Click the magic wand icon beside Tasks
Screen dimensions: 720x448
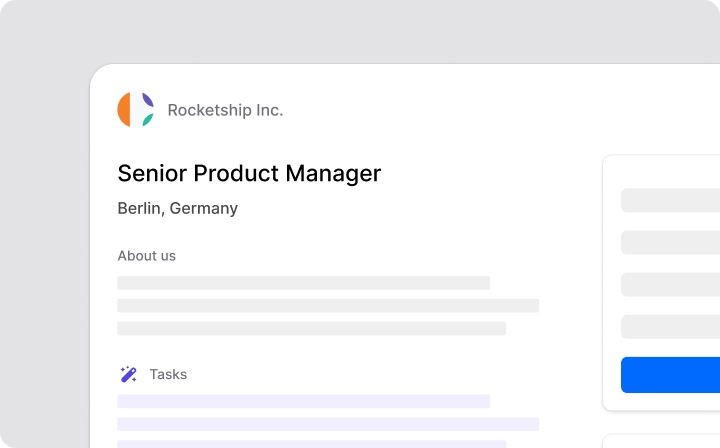point(128,374)
